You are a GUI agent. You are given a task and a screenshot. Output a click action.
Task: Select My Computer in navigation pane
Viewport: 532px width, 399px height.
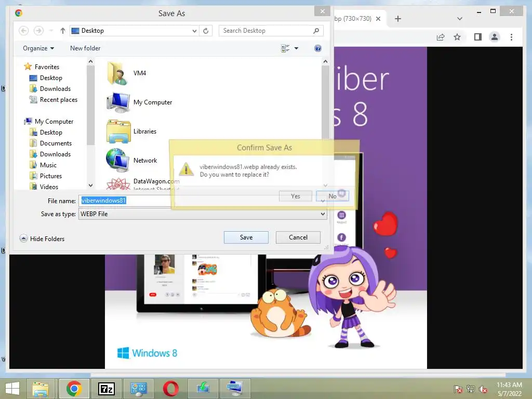pyautogui.click(x=49, y=121)
